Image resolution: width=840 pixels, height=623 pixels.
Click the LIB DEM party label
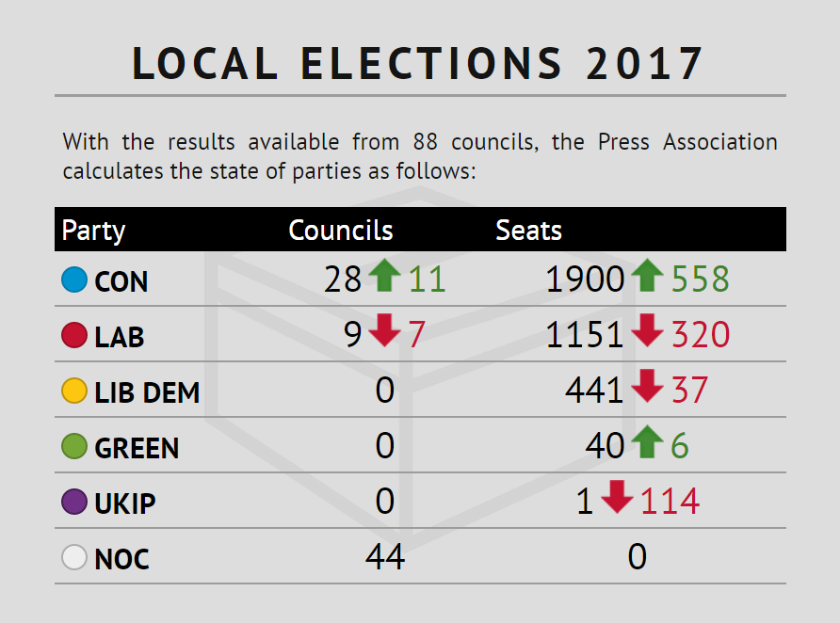147,392
